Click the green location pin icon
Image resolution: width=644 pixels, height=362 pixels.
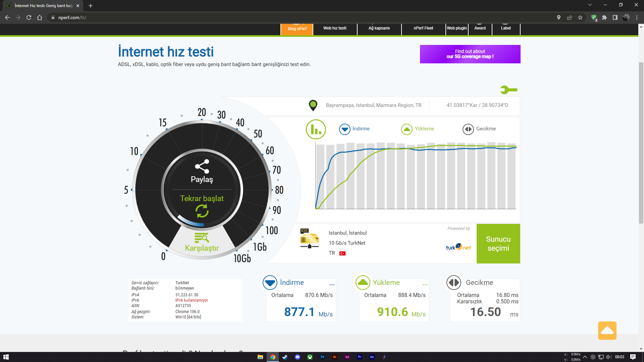pos(313,106)
